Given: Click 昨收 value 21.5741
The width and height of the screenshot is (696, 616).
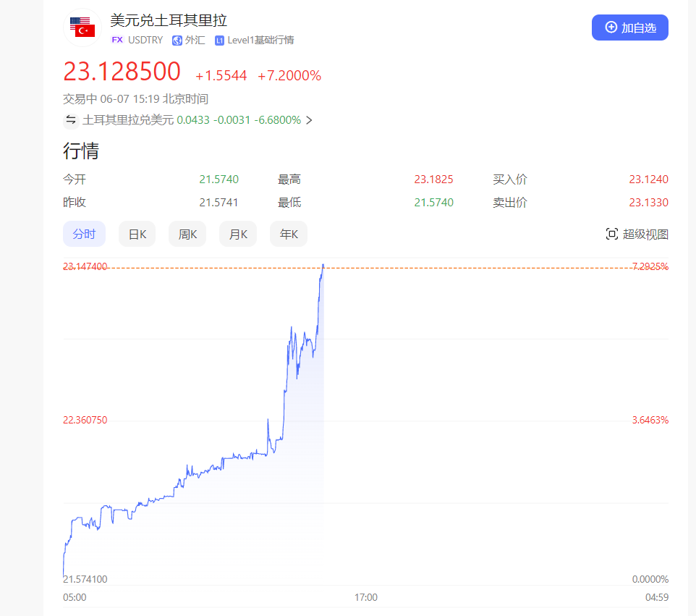Looking at the screenshot, I should pos(218,203).
